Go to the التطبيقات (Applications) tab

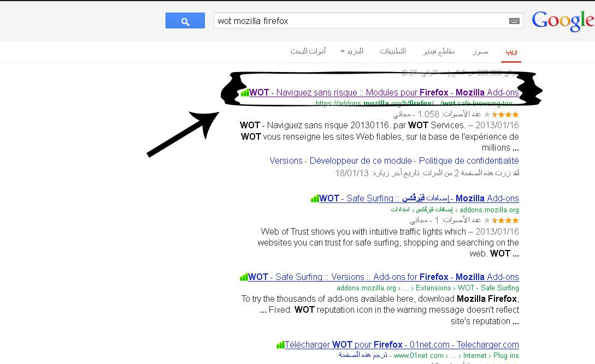[393, 51]
